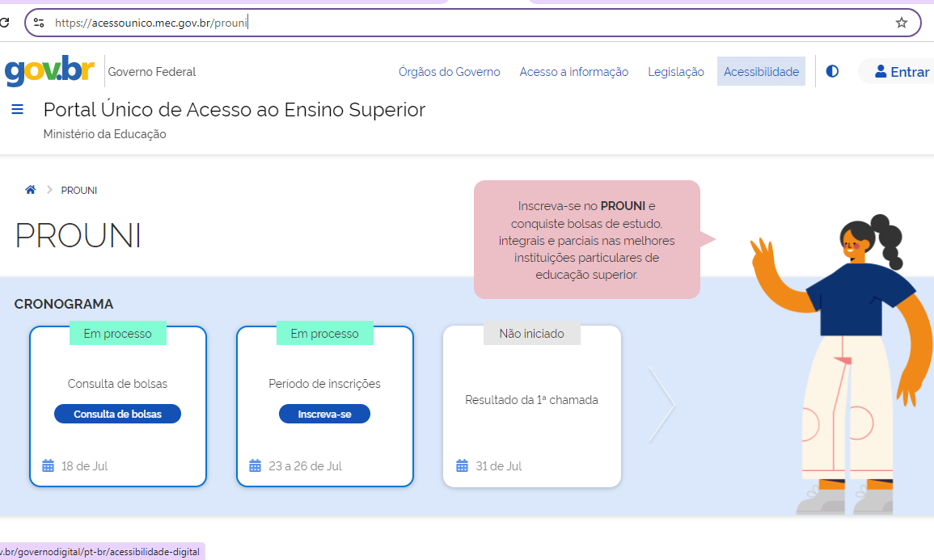
Task: Select the Resultado da 1ª chamada card
Action: click(x=532, y=406)
